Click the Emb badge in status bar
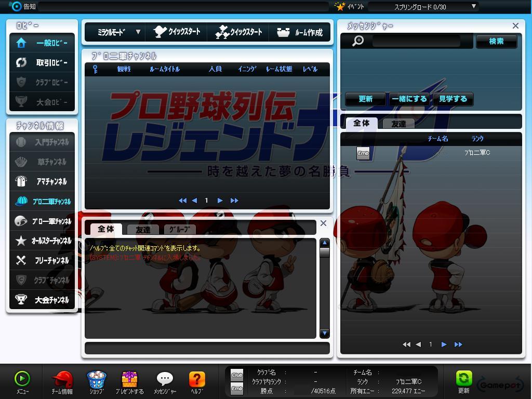This screenshot has width=532, height=399. (x=237, y=389)
